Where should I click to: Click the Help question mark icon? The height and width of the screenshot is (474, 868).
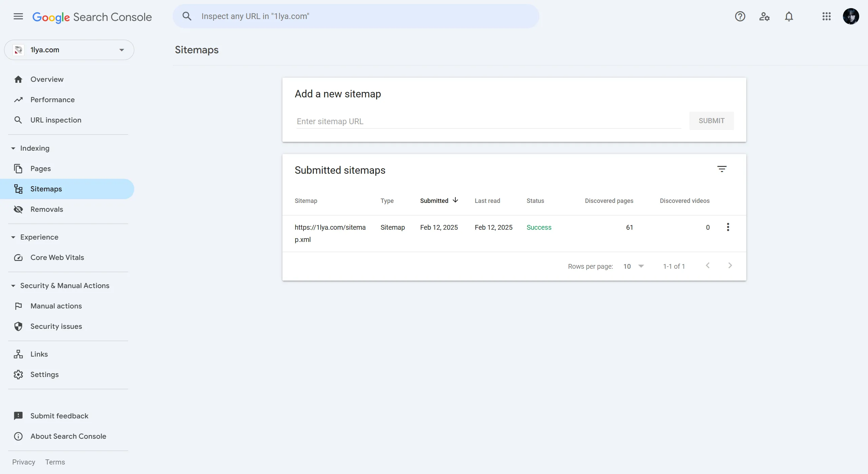740,16
